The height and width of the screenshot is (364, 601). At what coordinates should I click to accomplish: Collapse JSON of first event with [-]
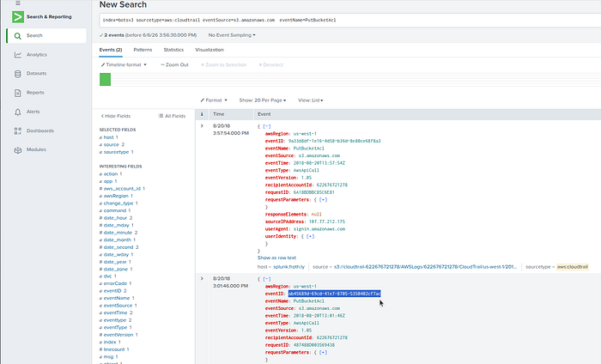tap(267, 126)
